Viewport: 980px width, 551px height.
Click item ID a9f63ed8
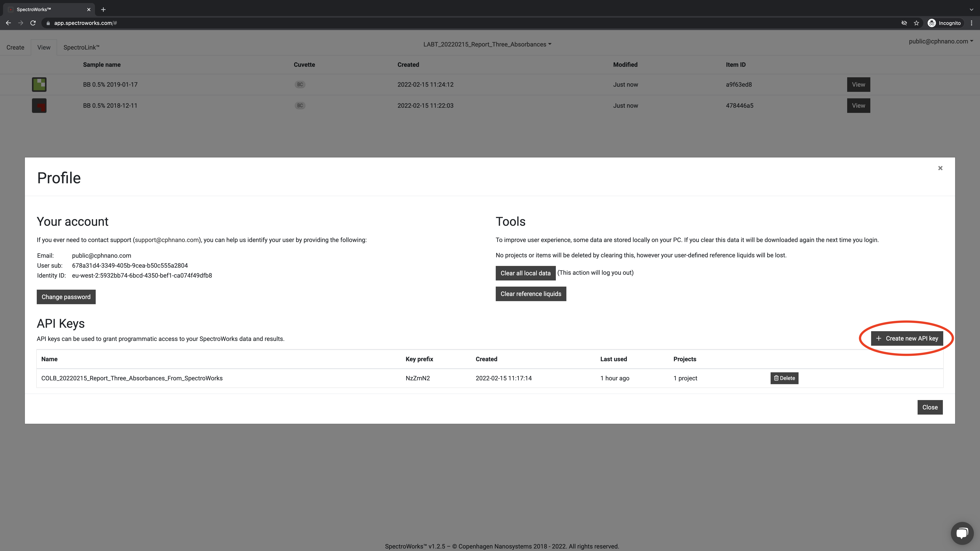[x=738, y=84]
